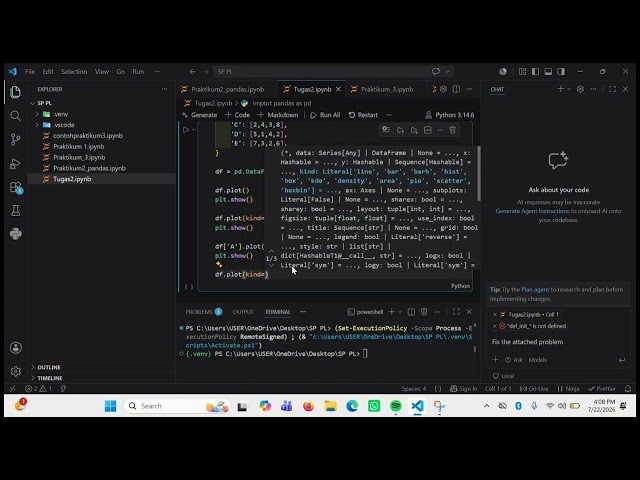Open Plan agent link in tip
The width and height of the screenshot is (640, 480).
535,289
